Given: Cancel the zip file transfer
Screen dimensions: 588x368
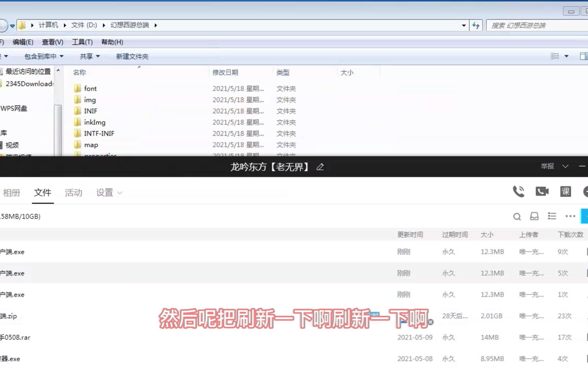Looking at the screenshot, I should (x=431, y=322).
